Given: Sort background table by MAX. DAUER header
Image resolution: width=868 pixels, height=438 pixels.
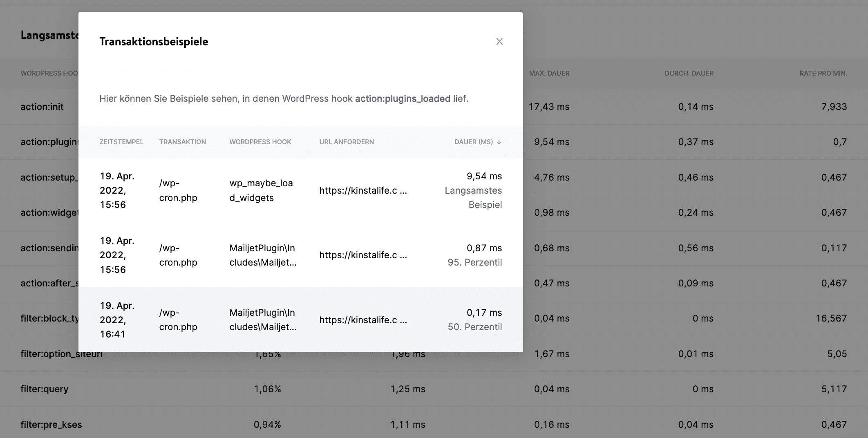Looking at the screenshot, I should (550, 74).
